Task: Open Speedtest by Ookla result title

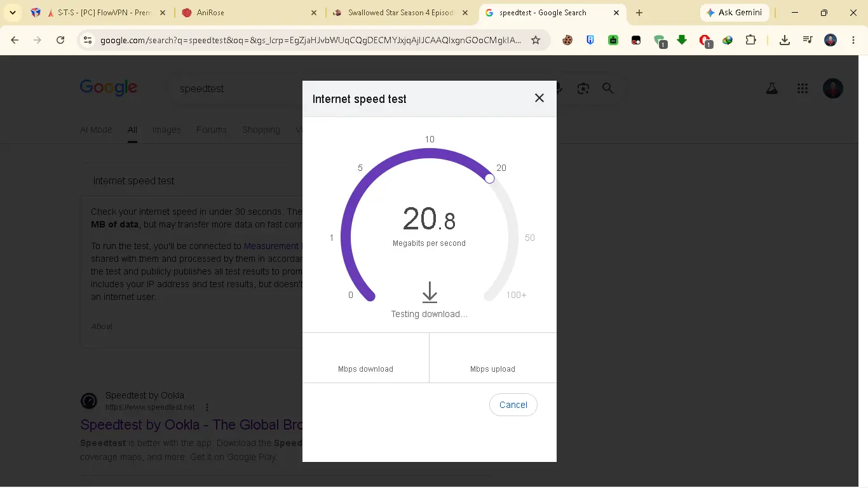Action: click(191, 424)
